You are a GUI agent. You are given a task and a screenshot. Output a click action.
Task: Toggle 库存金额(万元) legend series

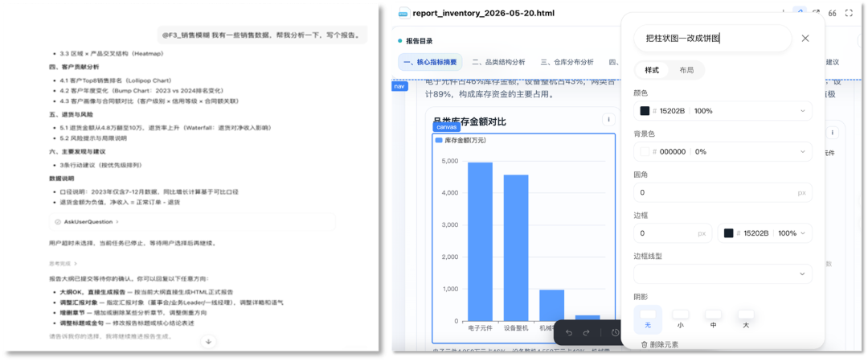point(461,141)
